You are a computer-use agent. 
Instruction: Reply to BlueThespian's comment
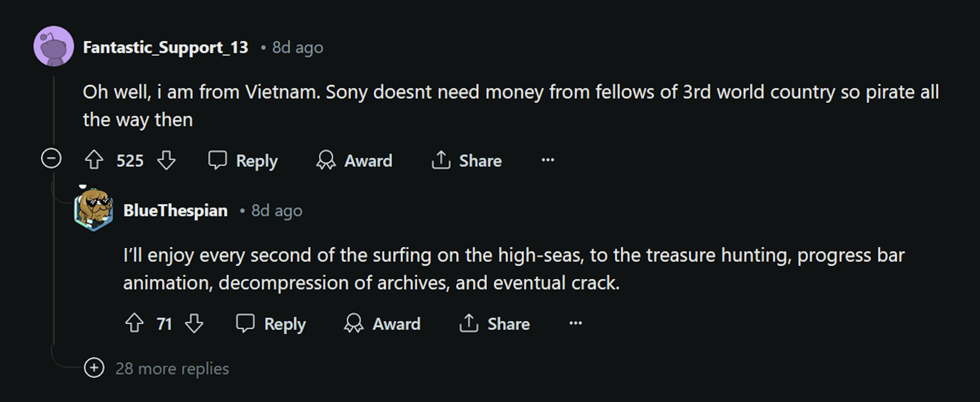coord(271,324)
